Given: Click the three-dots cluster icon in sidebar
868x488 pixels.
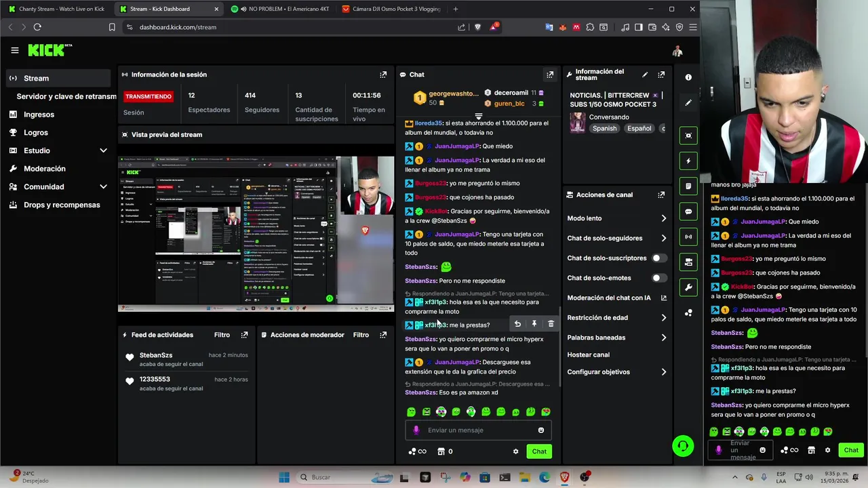Looking at the screenshot, I should 688,312.
